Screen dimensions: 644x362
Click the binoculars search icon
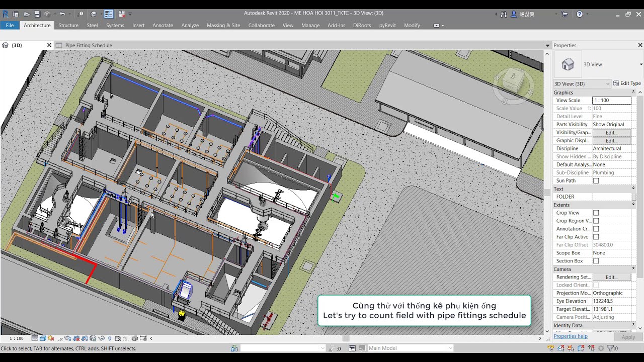point(505,14)
